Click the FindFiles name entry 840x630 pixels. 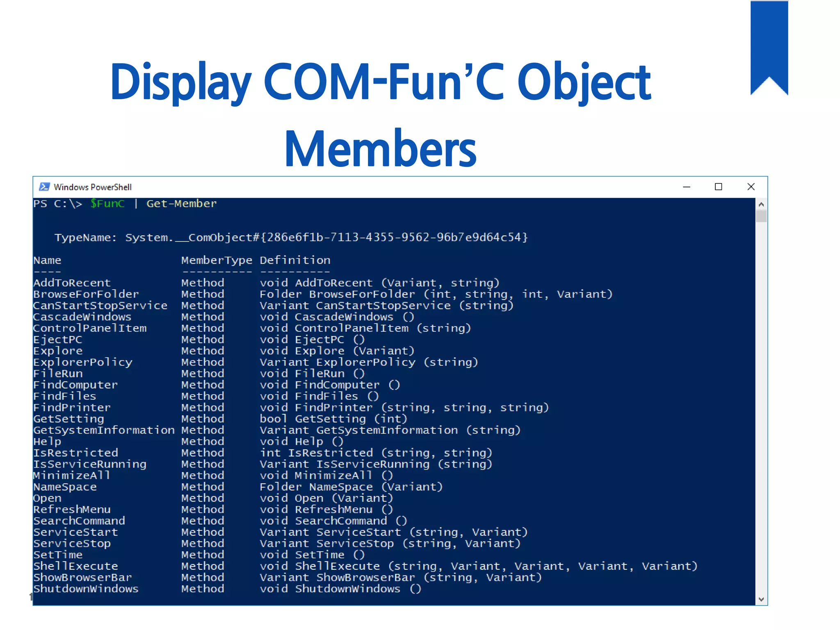[65, 396]
